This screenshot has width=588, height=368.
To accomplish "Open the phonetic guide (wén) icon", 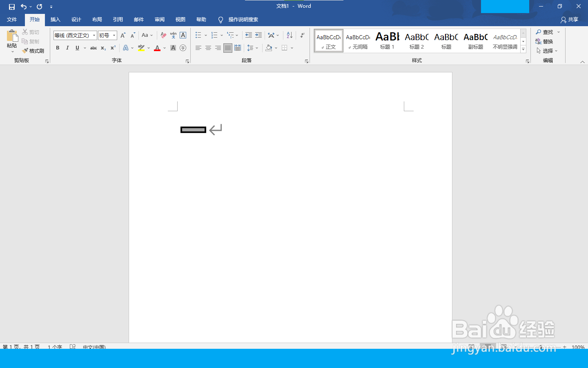I will tap(173, 35).
